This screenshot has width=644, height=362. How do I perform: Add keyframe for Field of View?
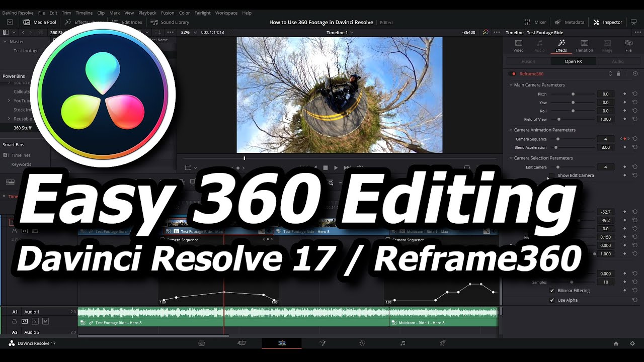pyautogui.click(x=625, y=119)
